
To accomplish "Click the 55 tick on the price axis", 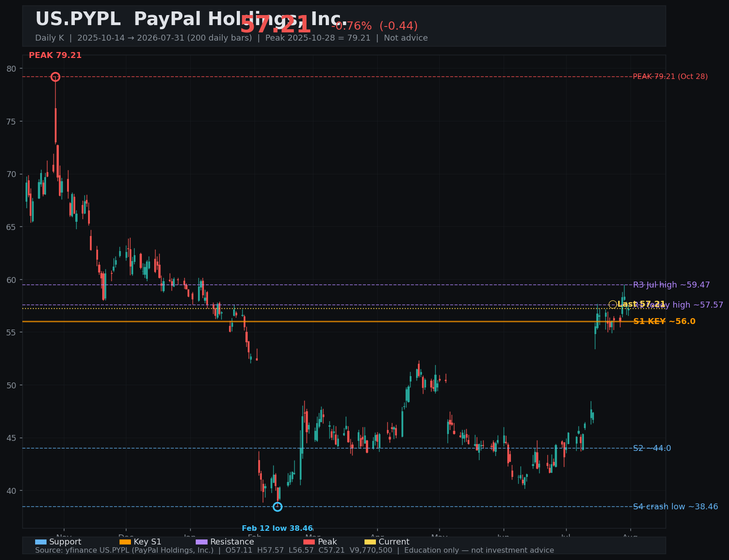I will 11,332.
